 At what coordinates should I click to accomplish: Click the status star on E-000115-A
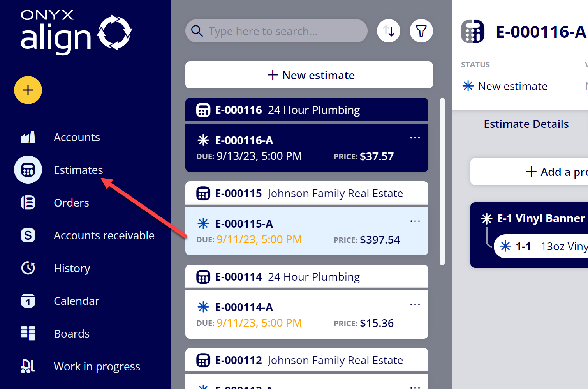tap(203, 223)
